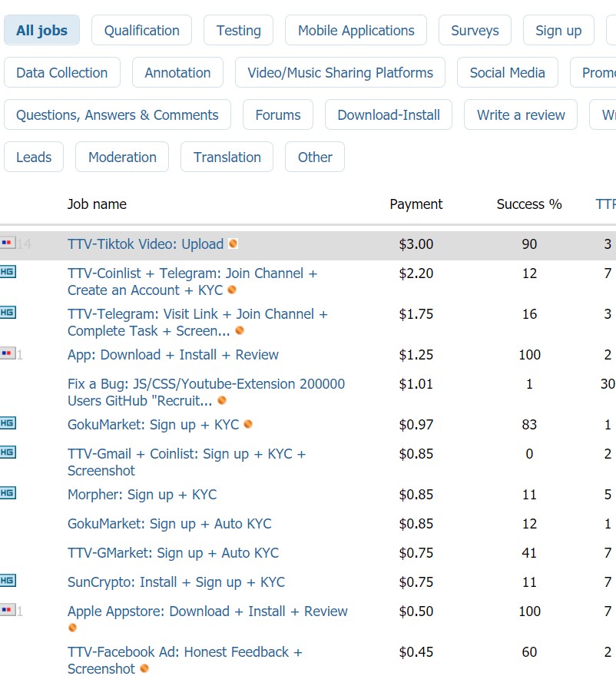Open the Moderation category
The image size is (616, 676).
pyautogui.click(x=122, y=157)
